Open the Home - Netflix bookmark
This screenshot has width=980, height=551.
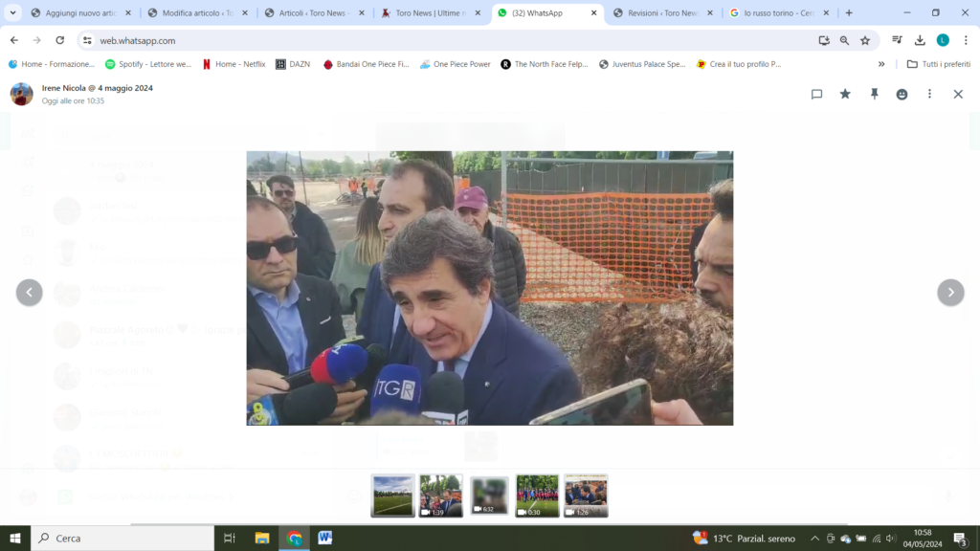pyautogui.click(x=234, y=64)
